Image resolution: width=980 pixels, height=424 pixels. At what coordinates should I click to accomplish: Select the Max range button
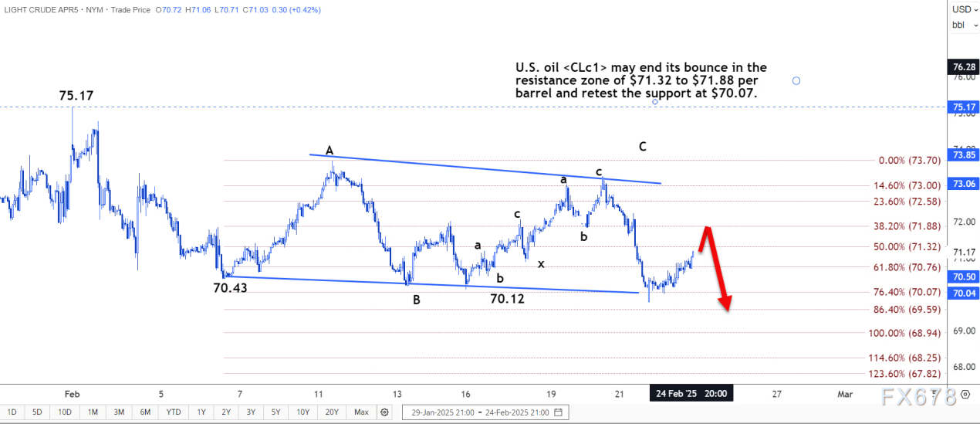(361, 412)
